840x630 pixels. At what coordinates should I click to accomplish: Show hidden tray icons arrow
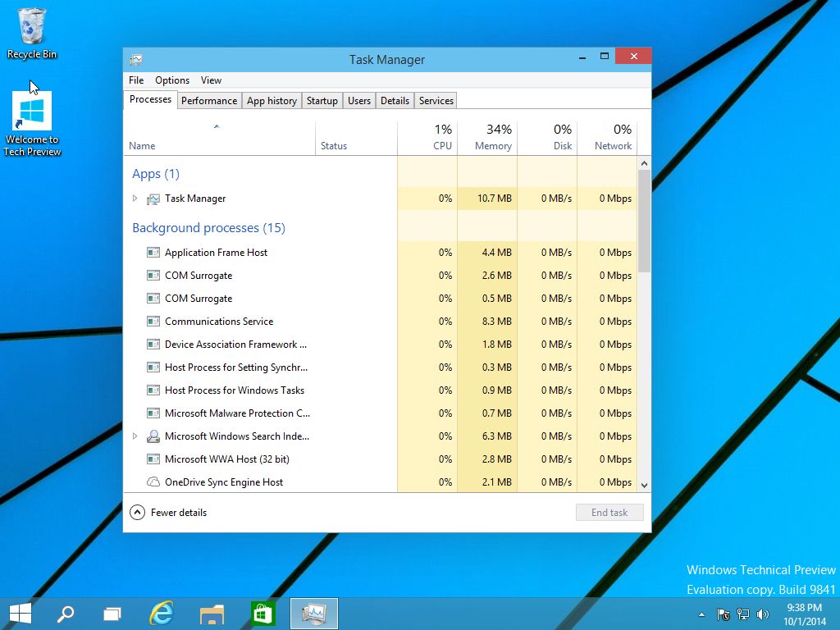pos(701,615)
